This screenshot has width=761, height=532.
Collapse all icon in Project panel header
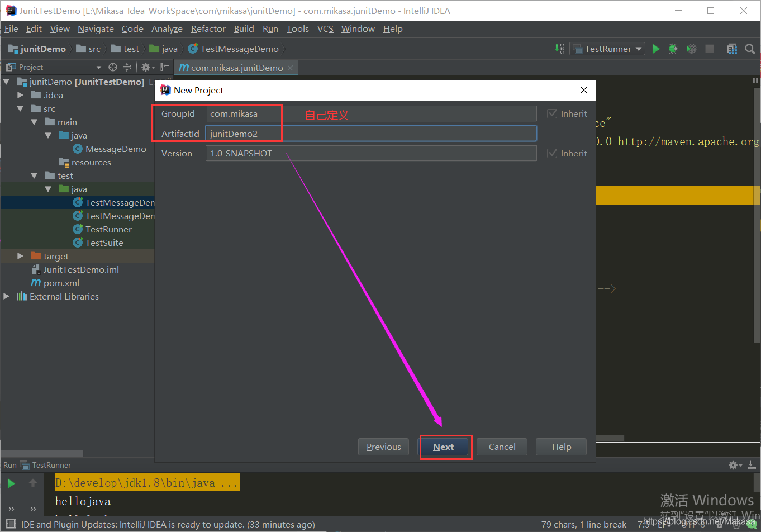pos(127,67)
